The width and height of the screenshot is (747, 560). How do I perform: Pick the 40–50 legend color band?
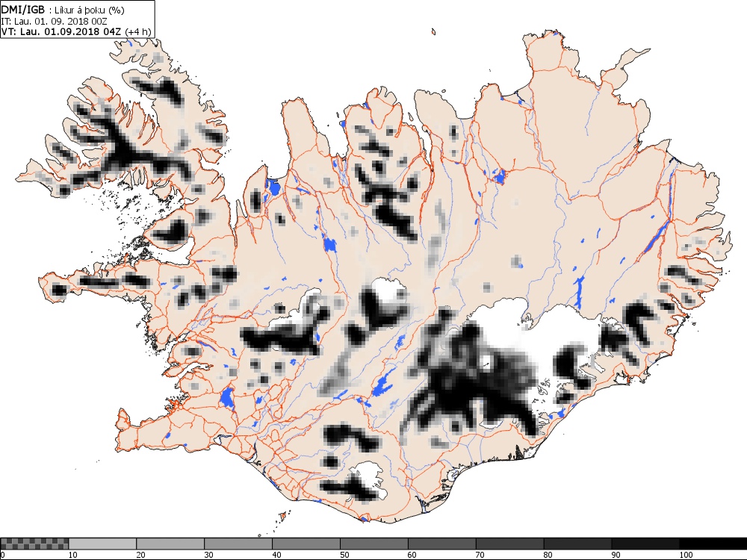[x=306, y=544]
